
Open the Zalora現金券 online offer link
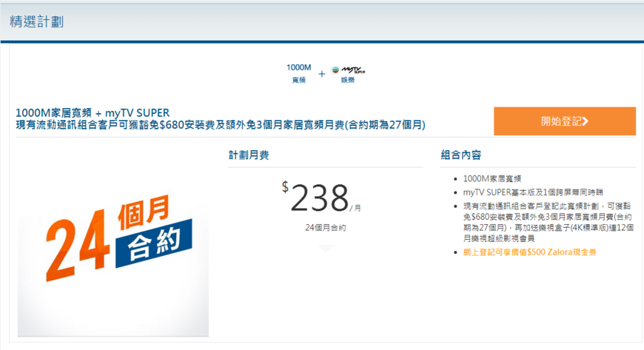[x=530, y=252]
